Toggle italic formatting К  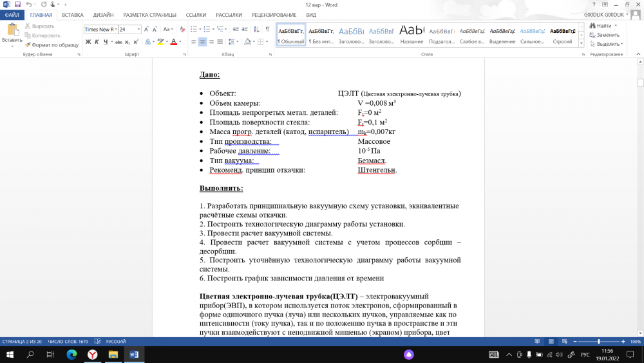(x=97, y=42)
